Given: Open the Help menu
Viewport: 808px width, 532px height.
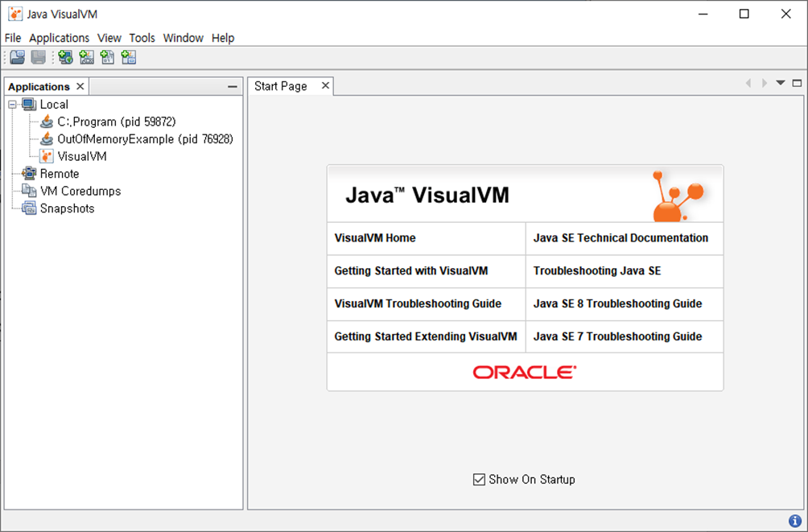Looking at the screenshot, I should 223,38.
